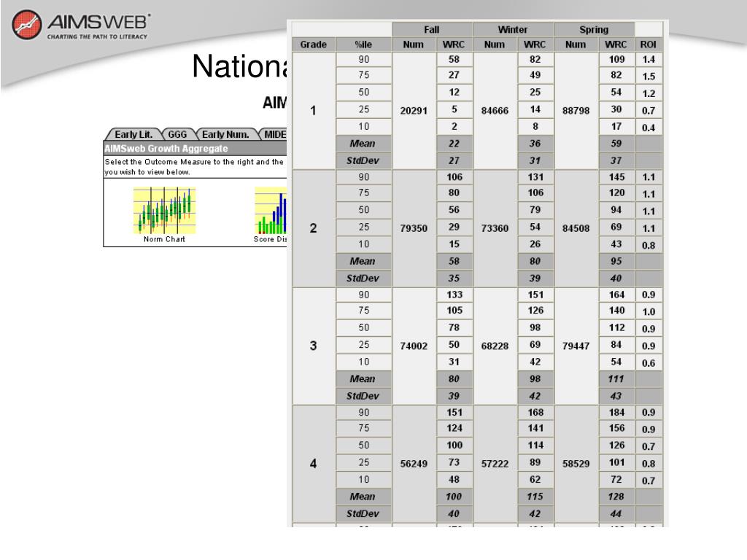747x560 pixels.
Task: Click the AIMSweb Growth Aggregate heading
Action: (166, 149)
